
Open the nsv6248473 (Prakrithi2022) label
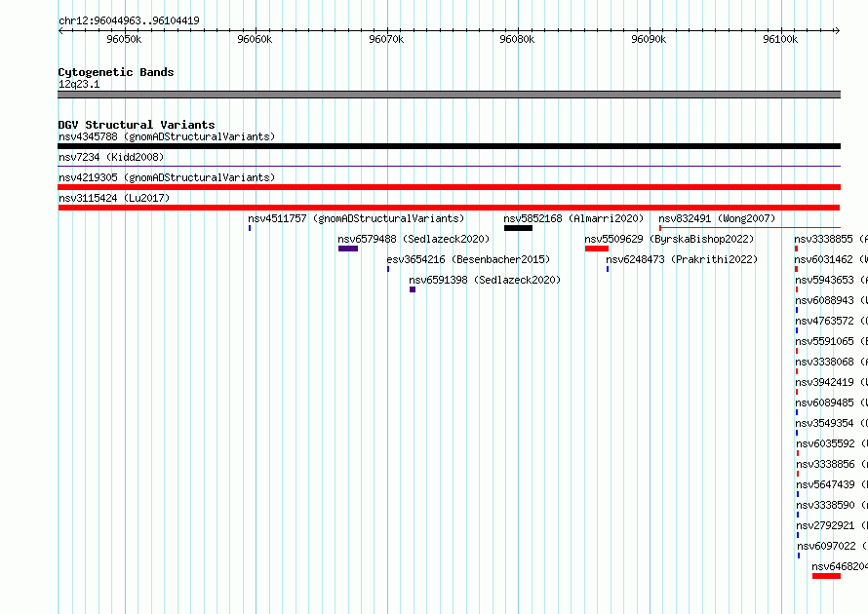point(682,259)
